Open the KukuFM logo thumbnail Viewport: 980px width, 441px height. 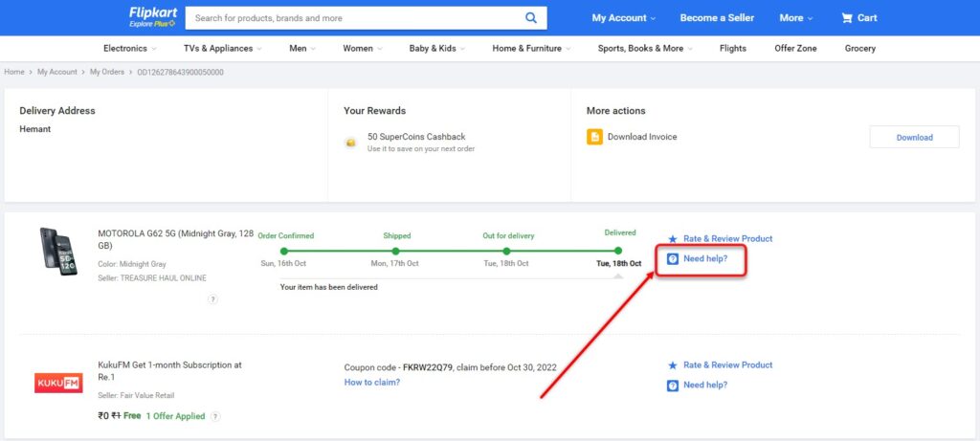[58, 383]
